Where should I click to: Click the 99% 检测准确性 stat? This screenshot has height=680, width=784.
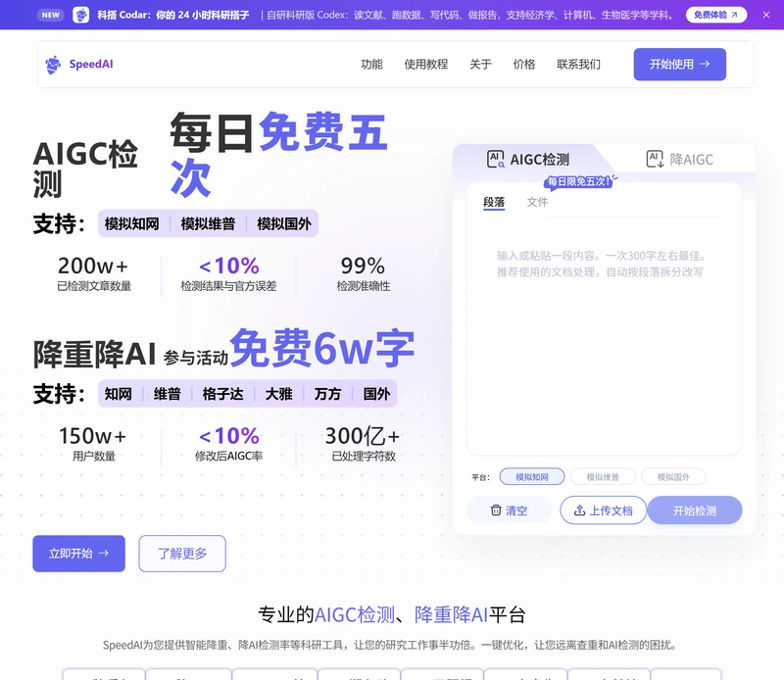[363, 273]
